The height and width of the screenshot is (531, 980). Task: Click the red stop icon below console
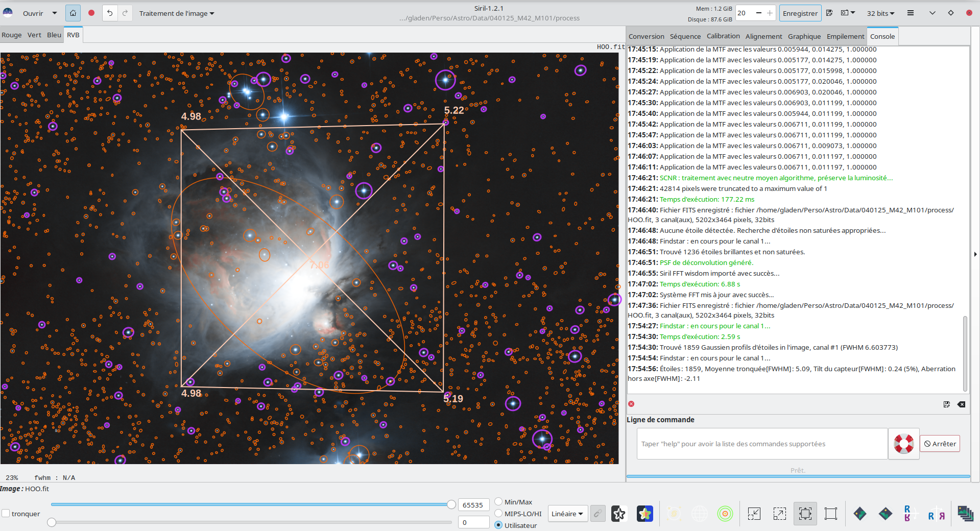pos(631,404)
